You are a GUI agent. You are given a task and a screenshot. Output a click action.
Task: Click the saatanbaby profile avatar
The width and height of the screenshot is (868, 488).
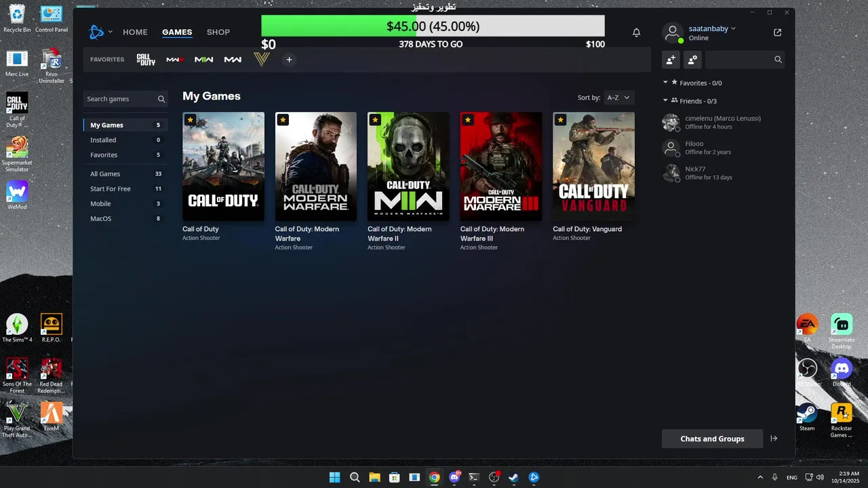[672, 33]
